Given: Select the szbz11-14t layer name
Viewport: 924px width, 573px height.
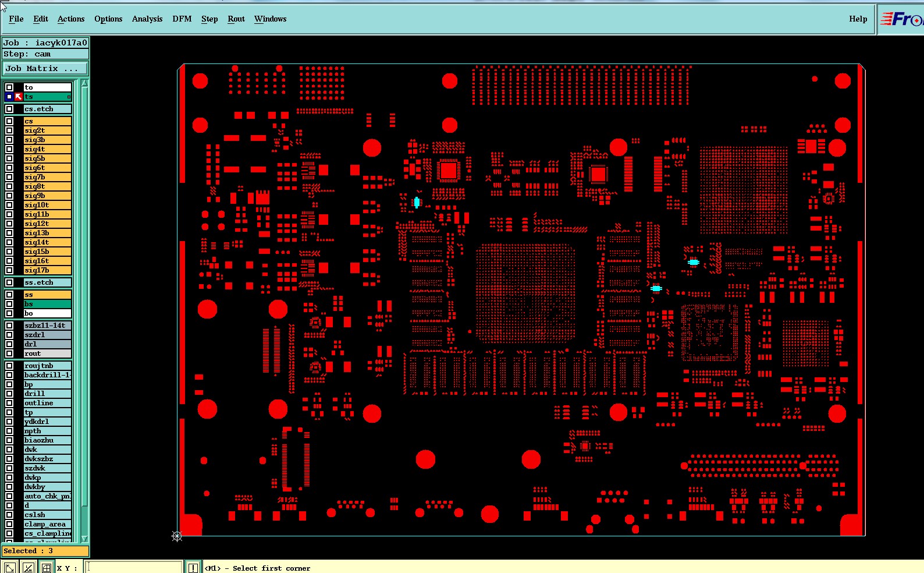Looking at the screenshot, I should point(48,326).
